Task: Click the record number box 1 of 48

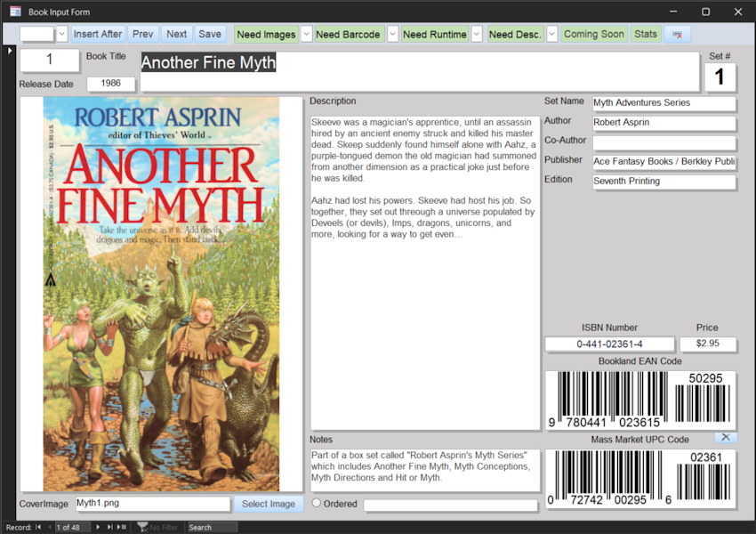Action: tap(73, 527)
